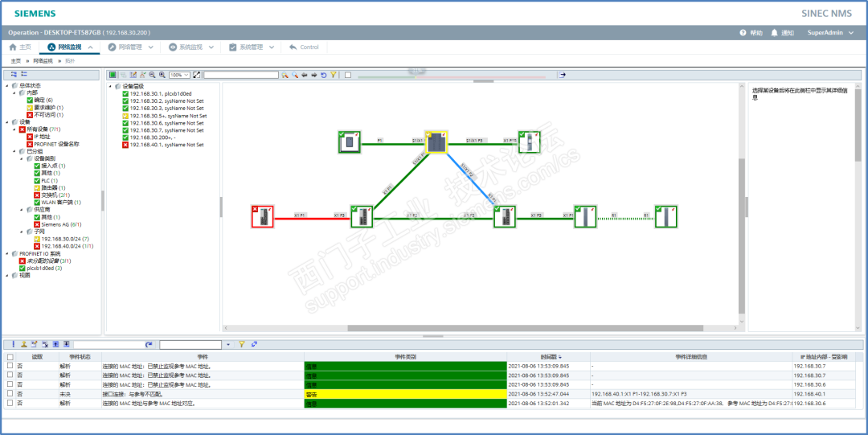Click the topology back arrow icon
Screen dimensions: 868x435
point(305,75)
